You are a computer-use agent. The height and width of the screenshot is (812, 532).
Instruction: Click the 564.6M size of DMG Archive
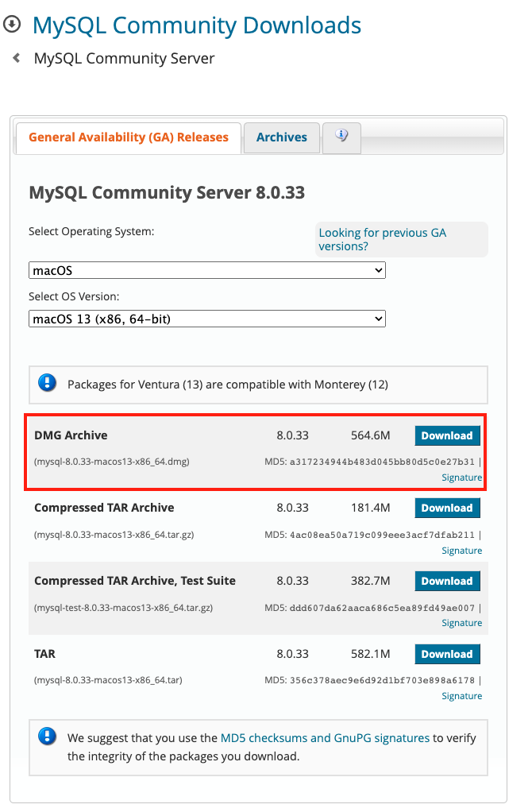click(x=371, y=435)
